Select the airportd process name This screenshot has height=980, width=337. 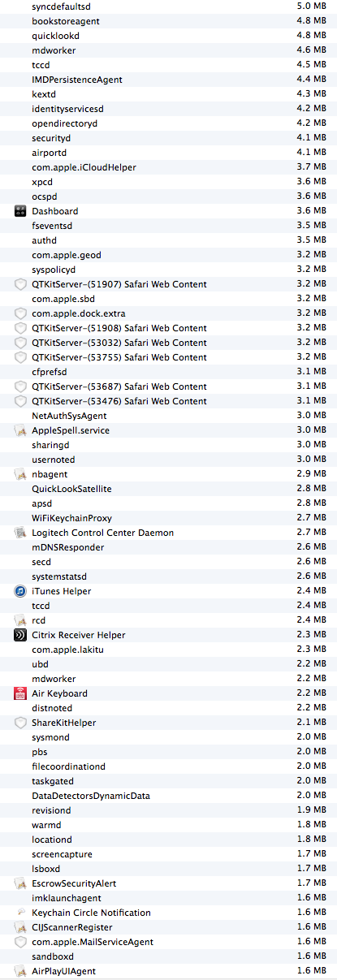click(x=50, y=153)
